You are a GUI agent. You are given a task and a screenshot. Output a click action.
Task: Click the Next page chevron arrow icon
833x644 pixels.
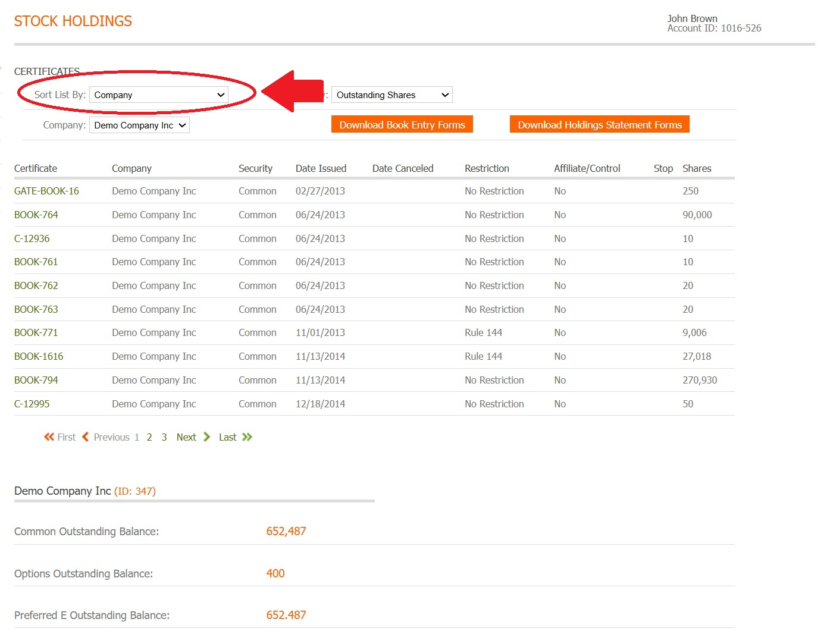click(x=206, y=437)
